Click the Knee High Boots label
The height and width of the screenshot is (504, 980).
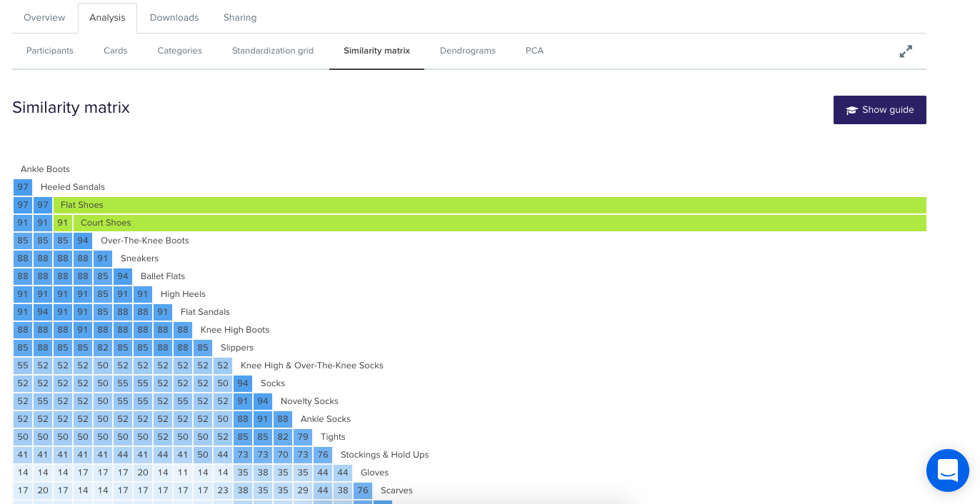[235, 330]
